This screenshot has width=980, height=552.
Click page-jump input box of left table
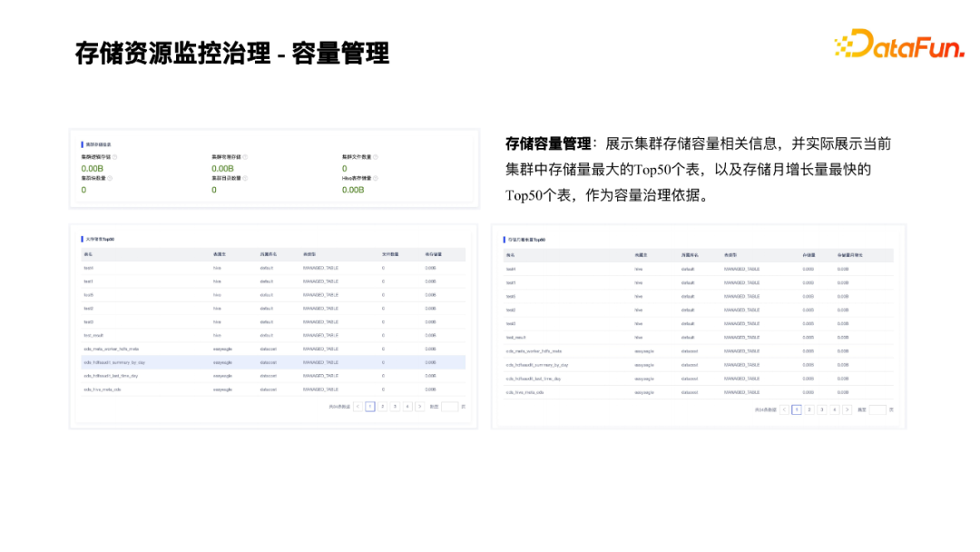pyautogui.click(x=450, y=406)
